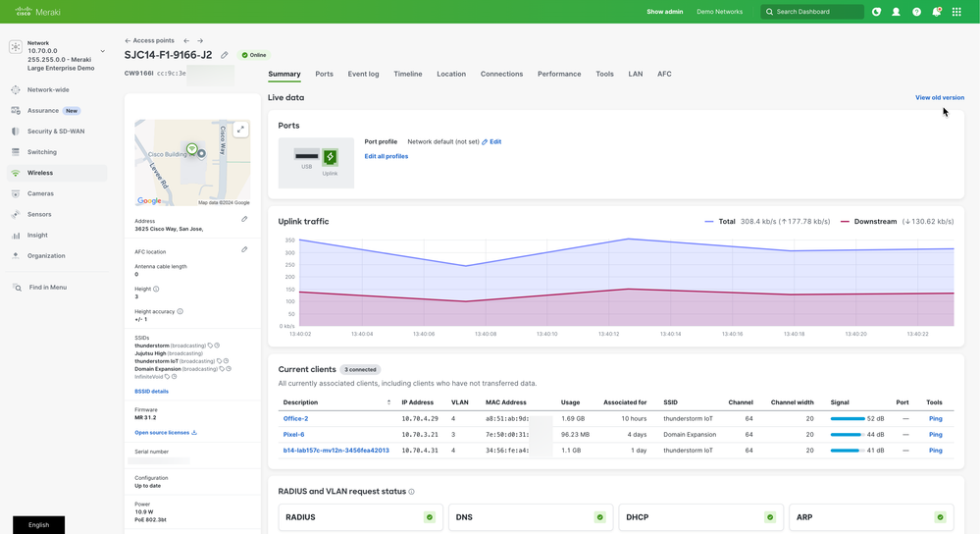Open the English language selector
Screen dimensions: 980x534
[38, 525]
